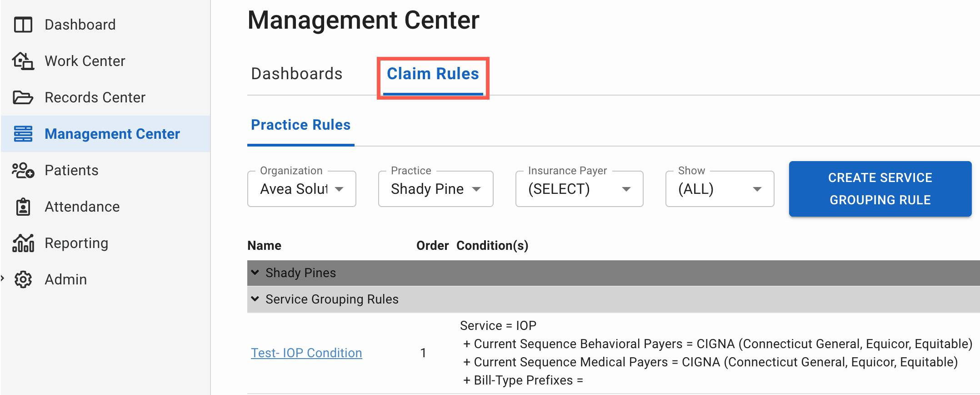Open the Test- IOP Condition link
Screen dimensions: 980x395
[307, 353]
